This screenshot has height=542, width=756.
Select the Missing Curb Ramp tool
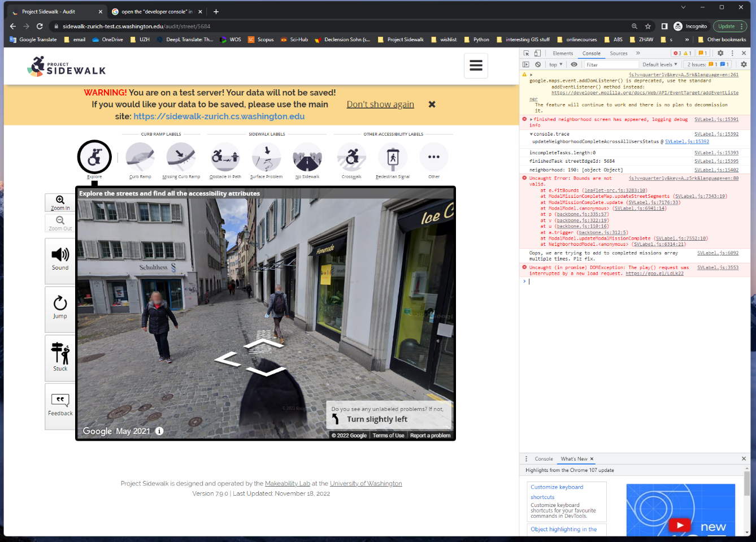click(x=181, y=157)
